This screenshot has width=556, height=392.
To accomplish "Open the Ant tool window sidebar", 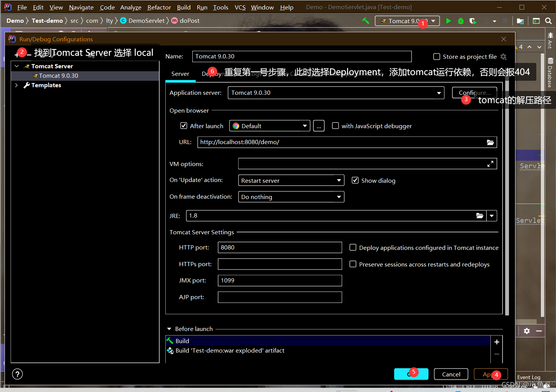I will pyautogui.click(x=550, y=41).
